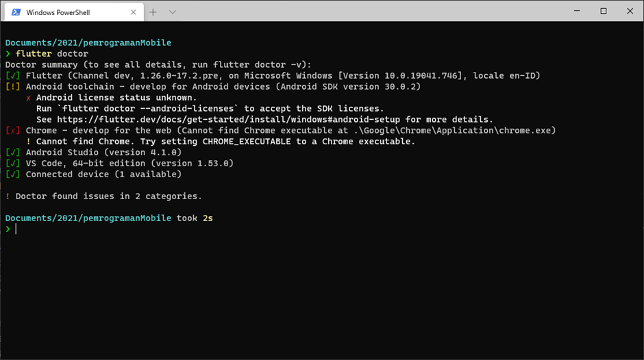644x360 pixels.
Task: Click the flutter doctor command text
Action: [52, 54]
